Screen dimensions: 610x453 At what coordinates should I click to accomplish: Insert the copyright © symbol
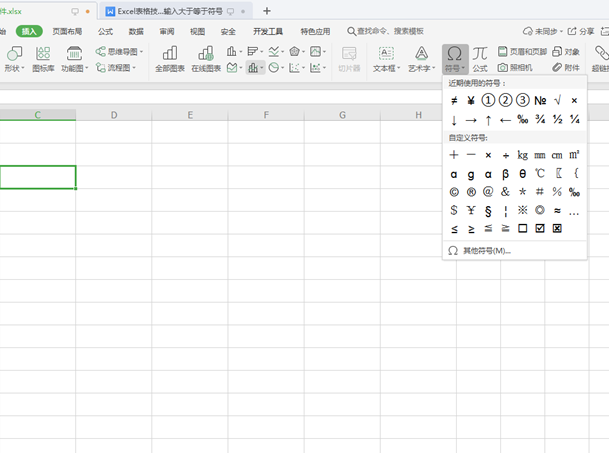click(454, 191)
